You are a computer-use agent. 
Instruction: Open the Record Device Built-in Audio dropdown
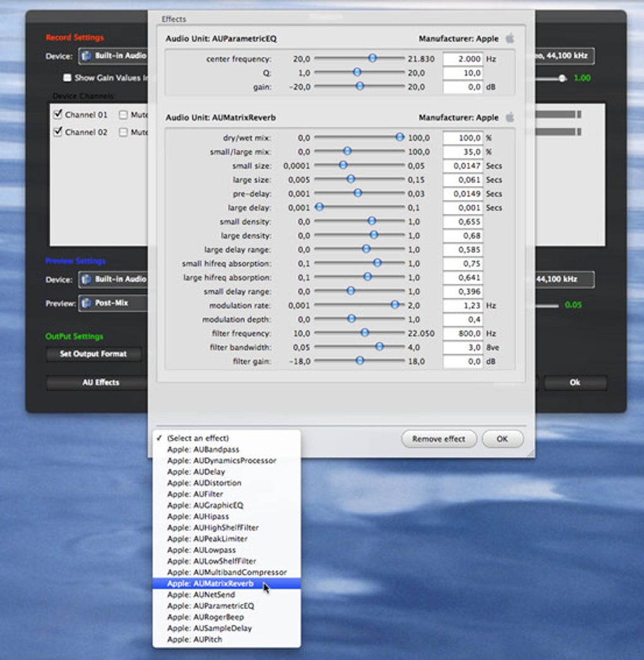(113, 56)
